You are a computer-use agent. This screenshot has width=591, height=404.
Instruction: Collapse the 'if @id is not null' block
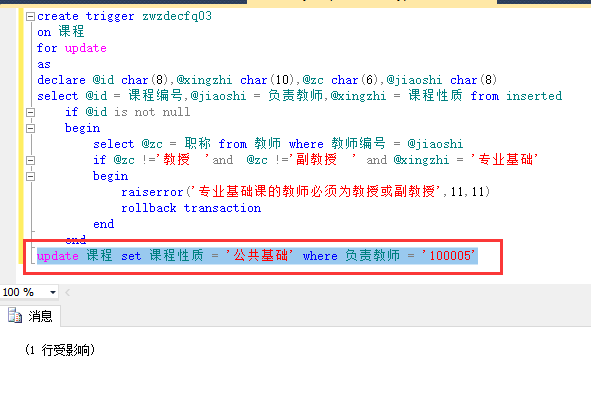(30, 112)
